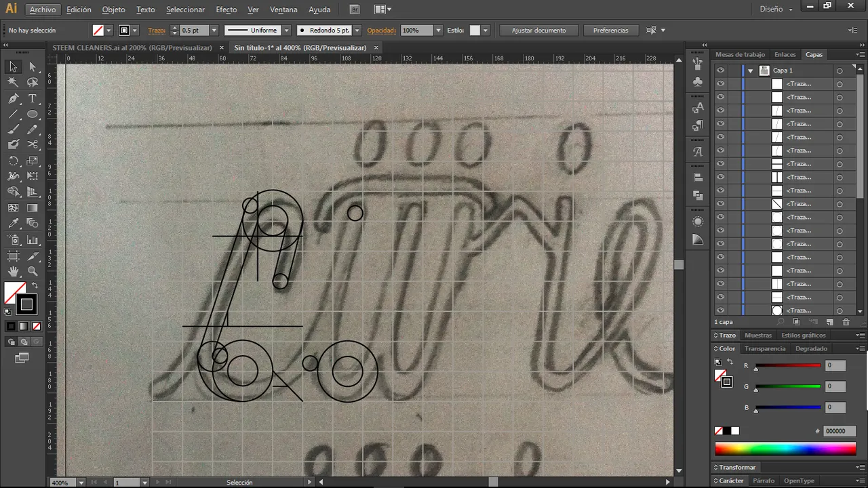Set the toolbox paint mode to Color
This screenshot has height=488, width=868.
click(x=12, y=326)
